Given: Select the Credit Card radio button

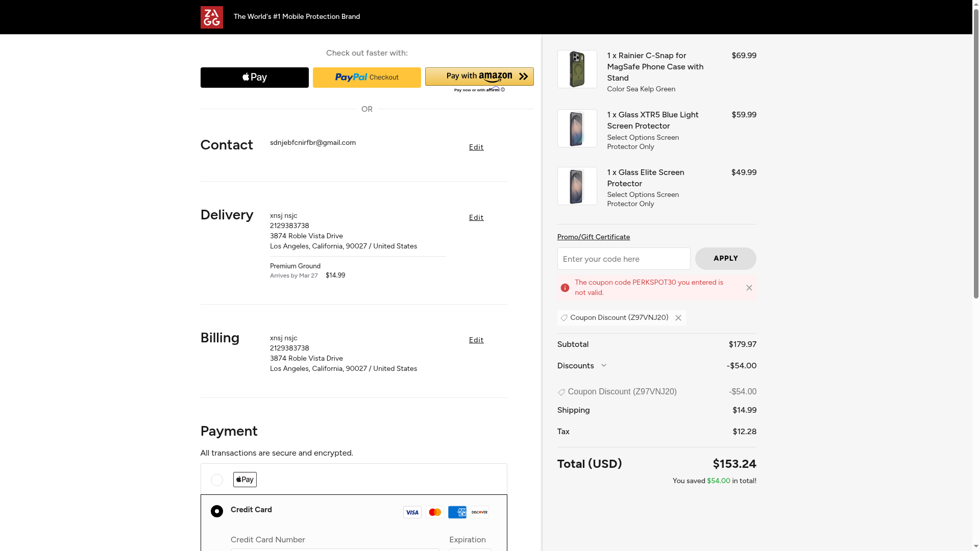Looking at the screenshot, I should point(217,511).
